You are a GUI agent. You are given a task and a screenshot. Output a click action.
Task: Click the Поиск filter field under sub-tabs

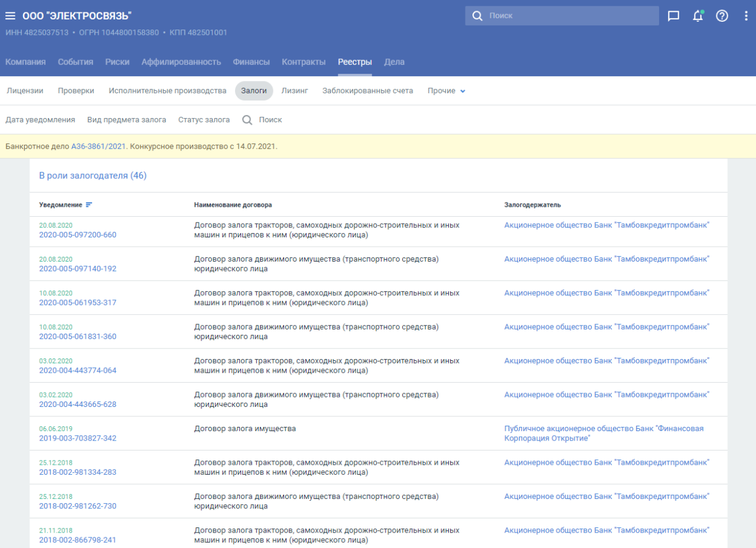pos(271,120)
